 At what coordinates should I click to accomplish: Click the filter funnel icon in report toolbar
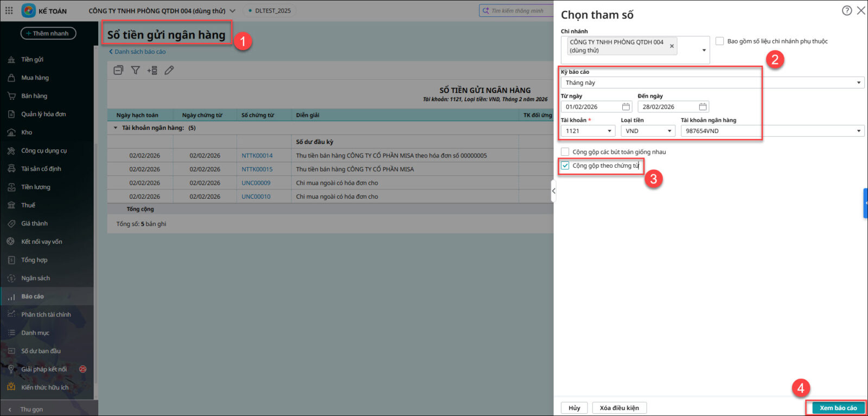136,70
